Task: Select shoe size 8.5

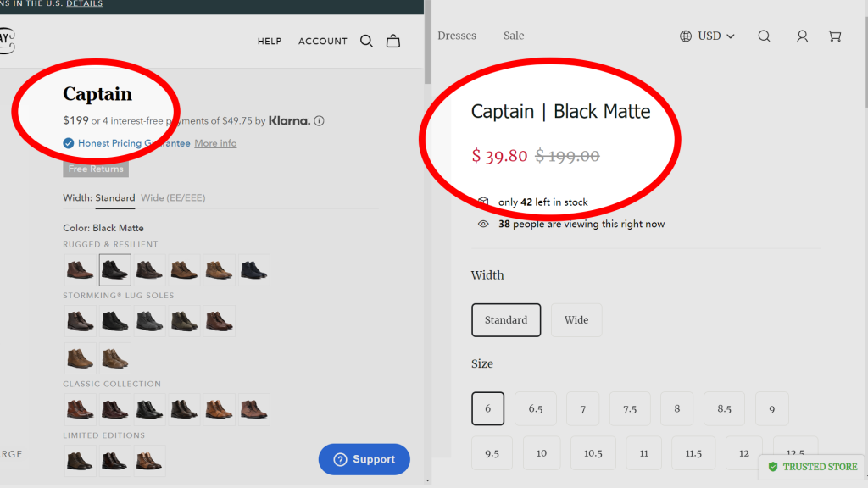Action: click(724, 409)
